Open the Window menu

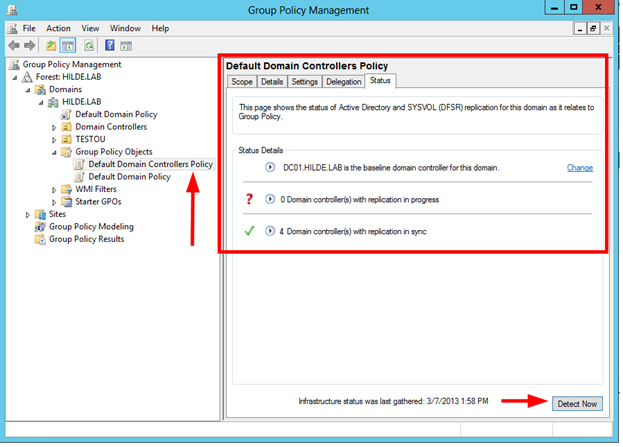tap(125, 28)
